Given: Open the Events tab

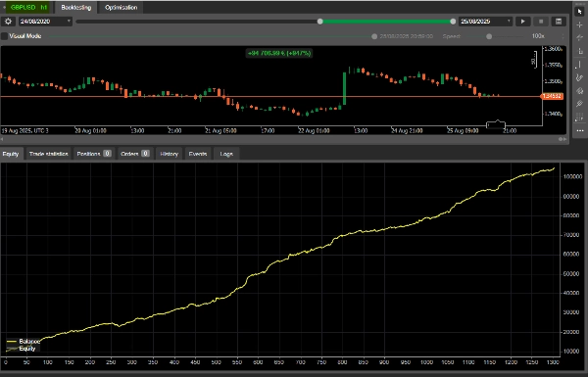Looking at the screenshot, I should (198, 154).
